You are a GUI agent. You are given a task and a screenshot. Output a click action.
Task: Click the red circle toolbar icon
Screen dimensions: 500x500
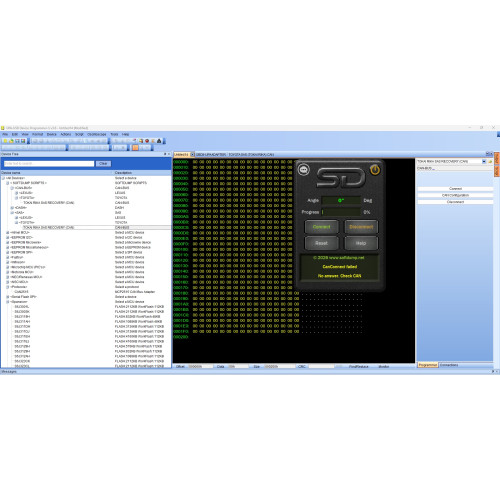pos(147,141)
